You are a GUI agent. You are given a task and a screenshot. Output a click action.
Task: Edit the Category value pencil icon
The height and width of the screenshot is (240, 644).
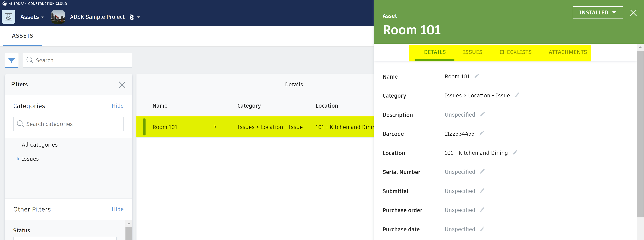(517, 95)
